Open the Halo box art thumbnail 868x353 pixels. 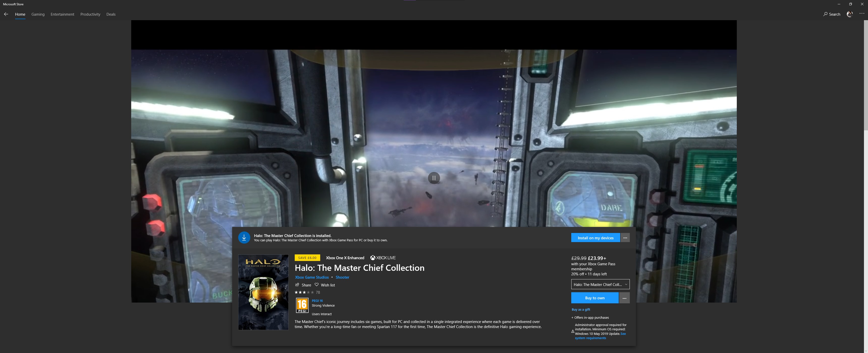[x=263, y=292]
